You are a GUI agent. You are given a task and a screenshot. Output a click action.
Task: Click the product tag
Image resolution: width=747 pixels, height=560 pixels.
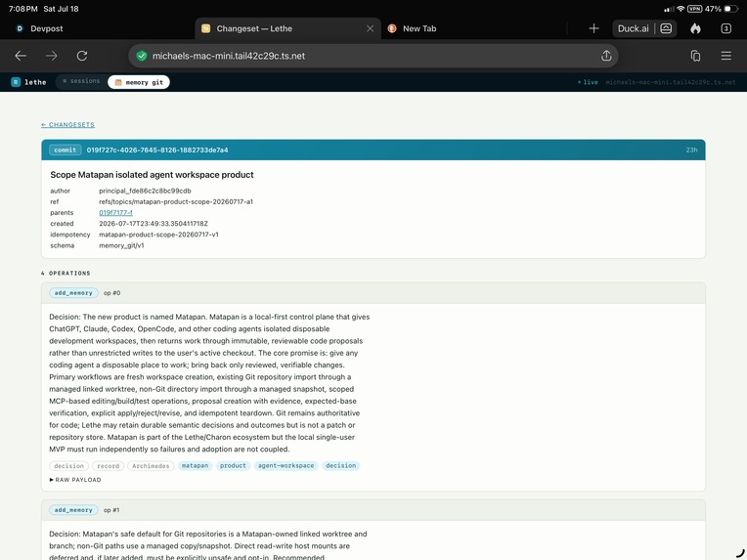click(x=233, y=466)
